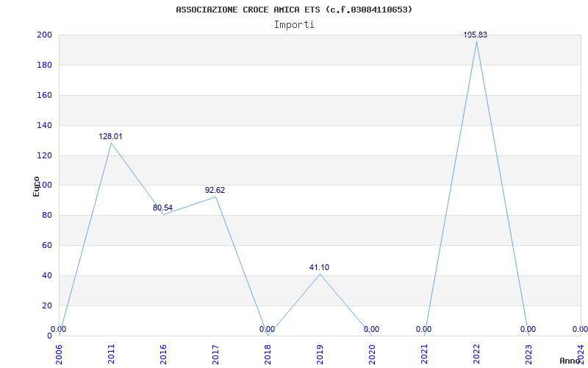This screenshot has height=368, width=588.
Task: Click the 0.00 data label for 2021
Action: pos(423,329)
